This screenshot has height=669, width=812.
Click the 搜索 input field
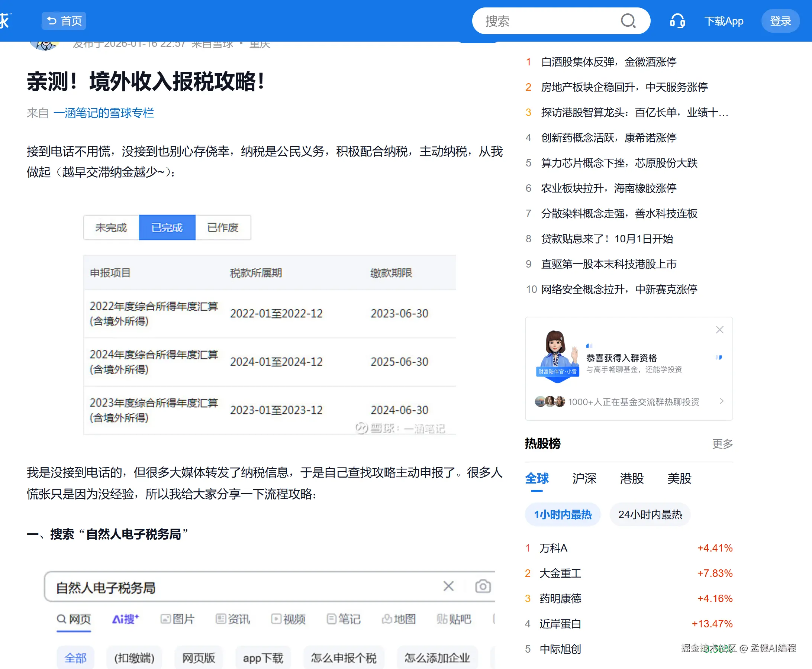point(561,21)
